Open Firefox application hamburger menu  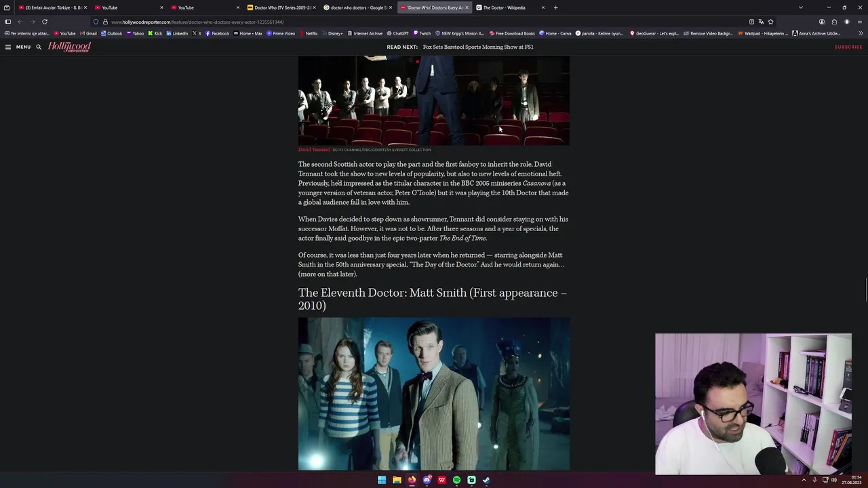click(x=860, y=22)
